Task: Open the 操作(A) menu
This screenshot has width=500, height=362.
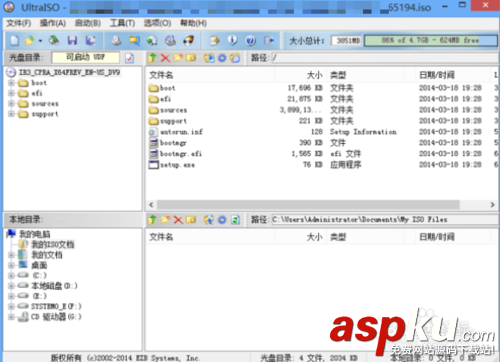Action: 53,23
